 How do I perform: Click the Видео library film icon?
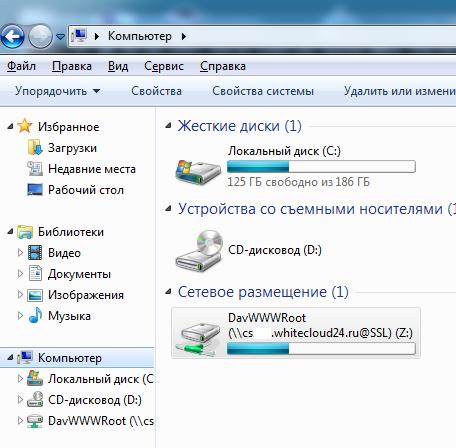pyautogui.click(x=35, y=253)
